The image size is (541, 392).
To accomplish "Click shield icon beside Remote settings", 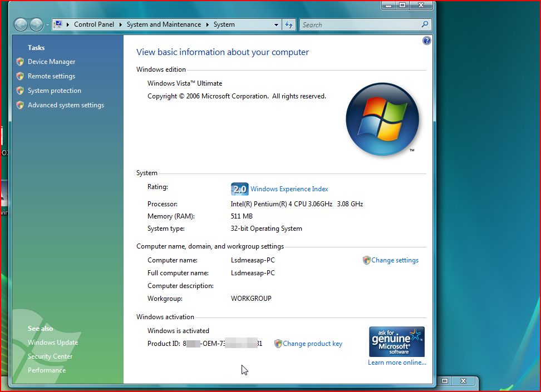I will click(x=20, y=76).
